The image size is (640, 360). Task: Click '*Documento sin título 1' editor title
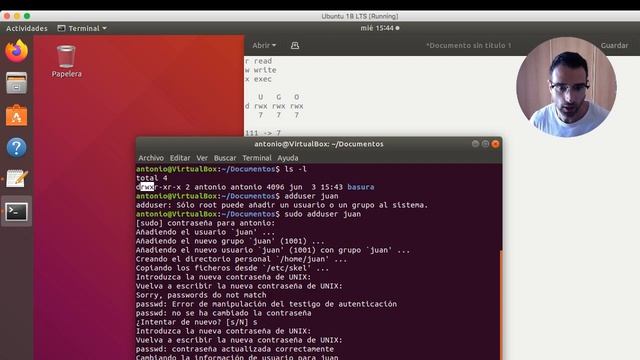(469, 45)
